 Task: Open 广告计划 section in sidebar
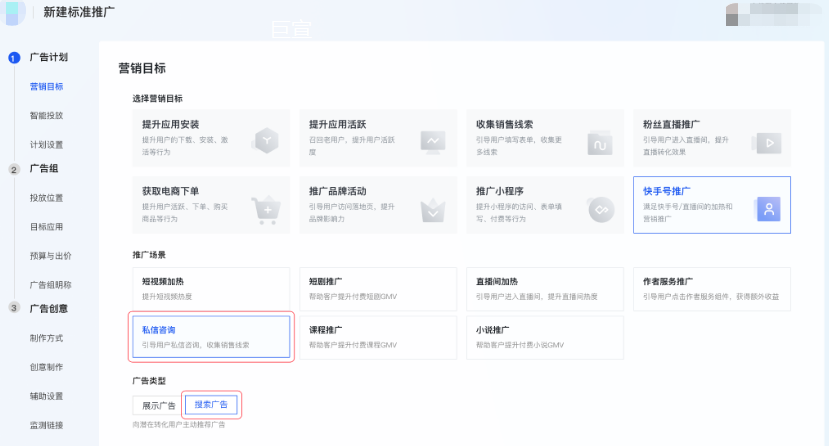(49, 57)
